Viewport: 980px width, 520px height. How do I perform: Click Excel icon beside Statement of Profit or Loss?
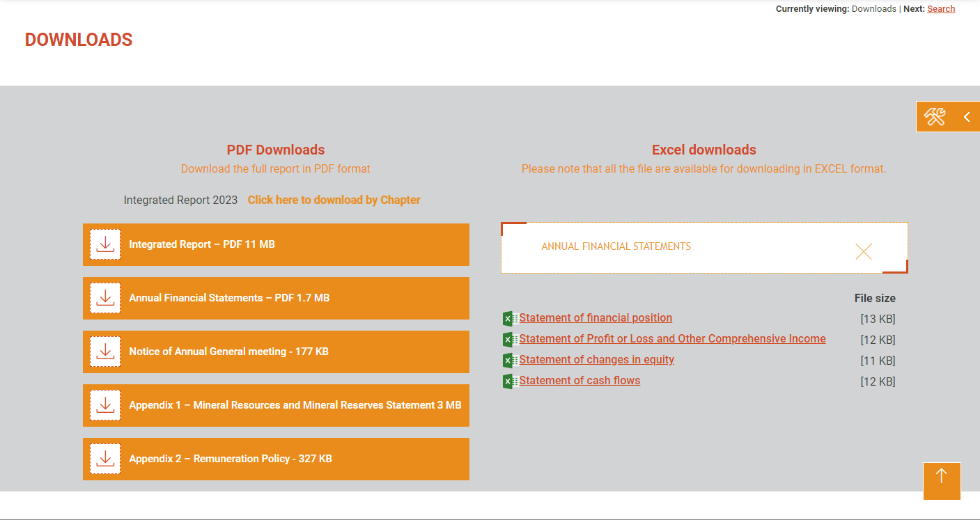pyautogui.click(x=511, y=340)
